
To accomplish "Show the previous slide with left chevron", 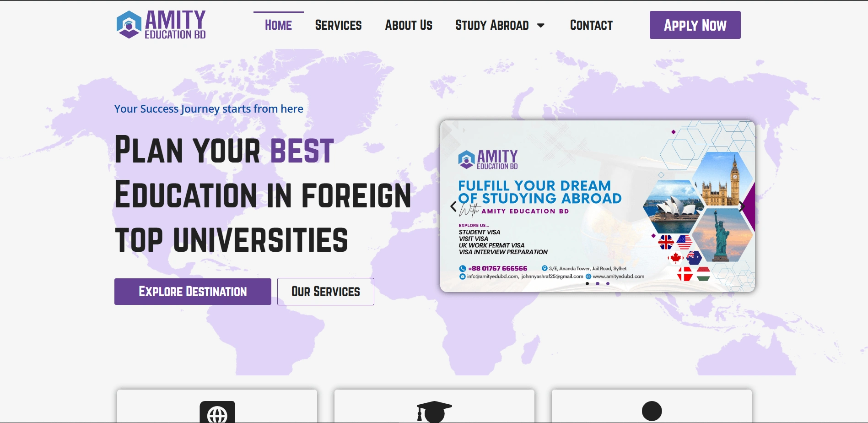I will pos(453,206).
